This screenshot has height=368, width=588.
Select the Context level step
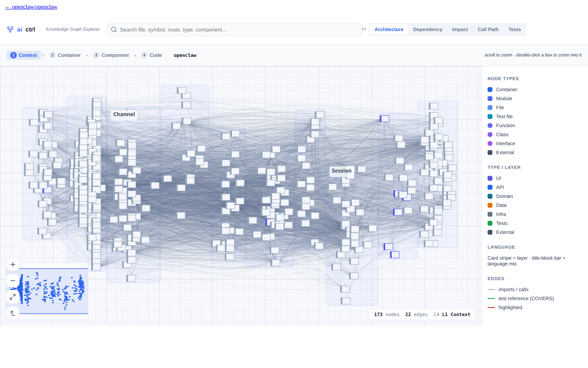[23, 55]
